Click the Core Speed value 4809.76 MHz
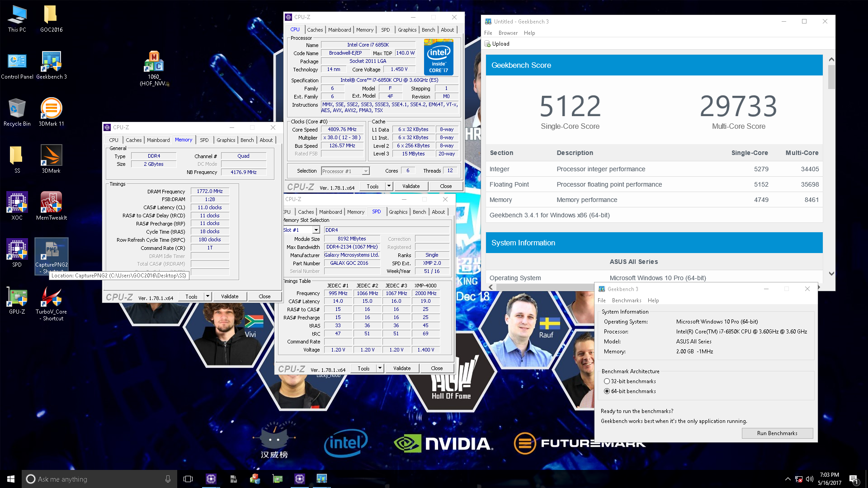This screenshot has width=868, height=488. tap(342, 129)
